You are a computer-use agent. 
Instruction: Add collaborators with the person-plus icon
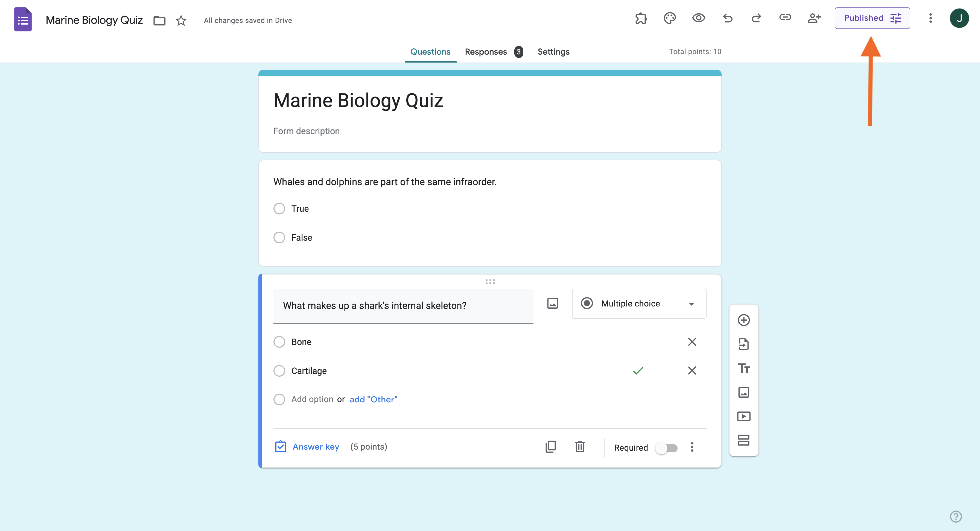click(x=814, y=18)
